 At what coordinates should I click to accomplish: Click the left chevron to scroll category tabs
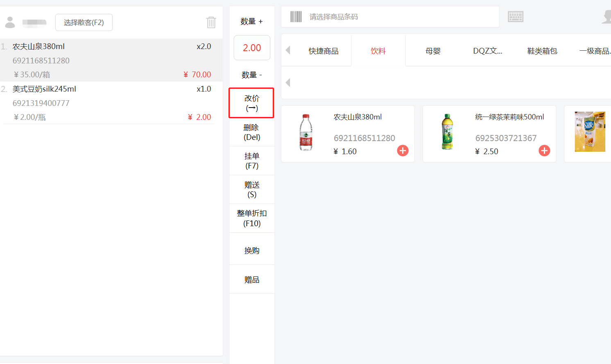[287, 50]
